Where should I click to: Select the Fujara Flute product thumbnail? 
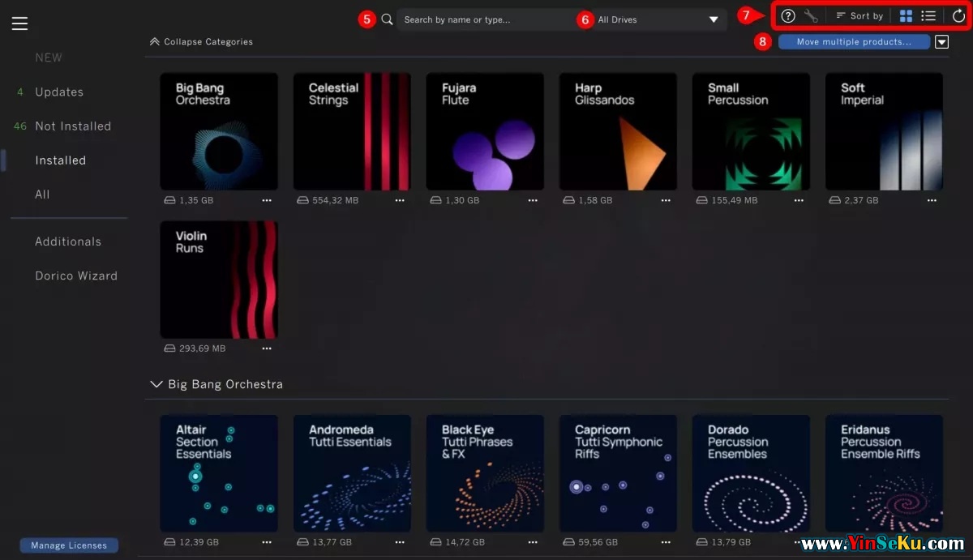[485, 131]
